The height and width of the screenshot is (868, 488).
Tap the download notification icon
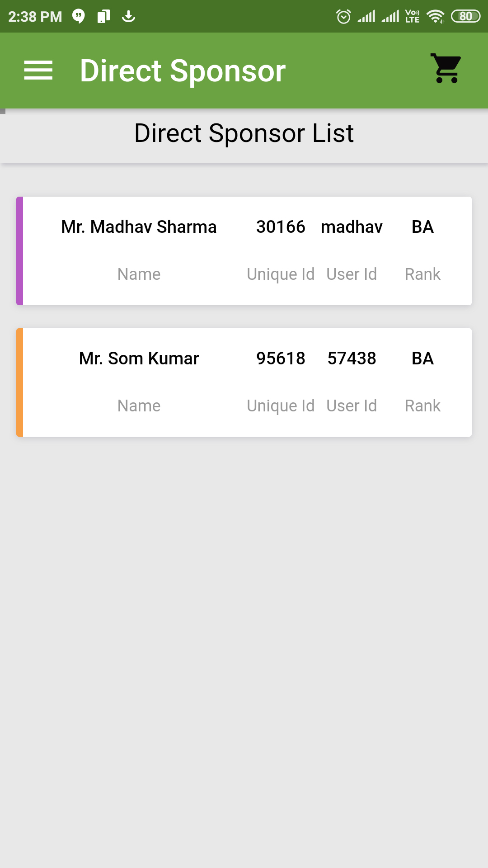(x=129, y=17)
